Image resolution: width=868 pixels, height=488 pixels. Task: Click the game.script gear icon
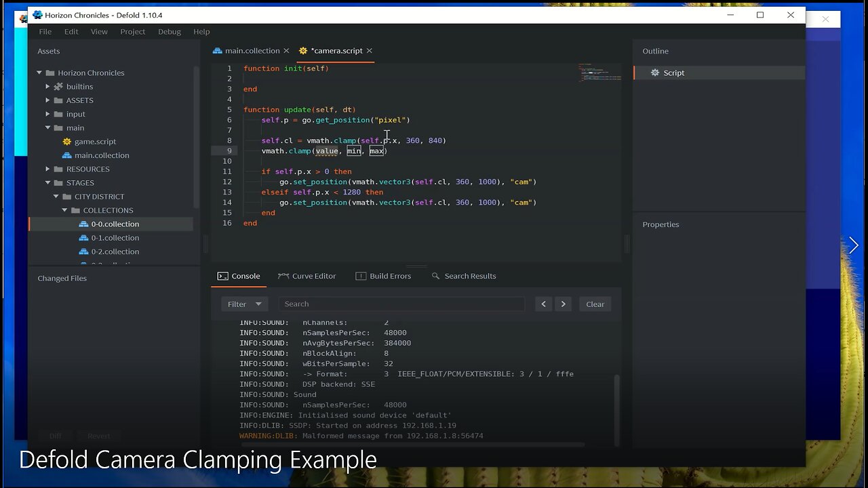click(67, 142)
